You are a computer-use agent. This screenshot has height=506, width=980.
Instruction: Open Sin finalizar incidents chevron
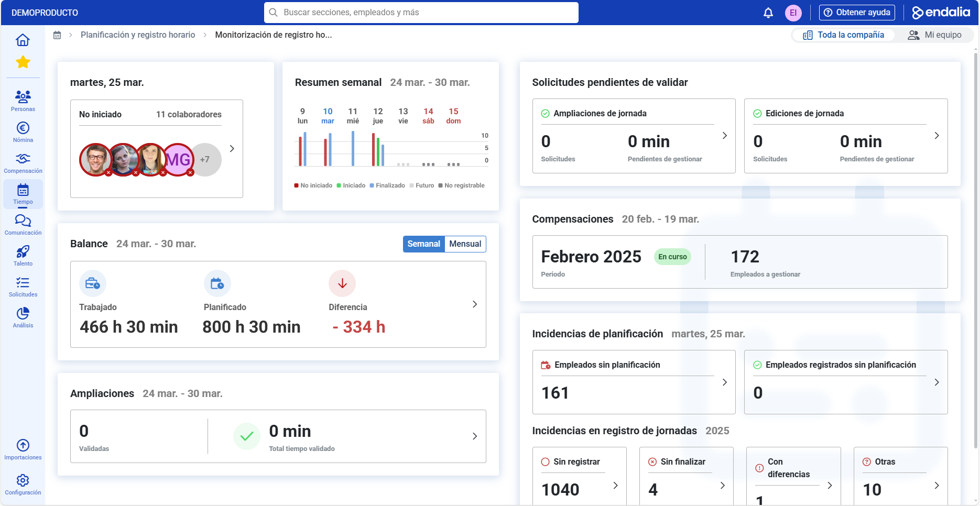click(723, 486)
